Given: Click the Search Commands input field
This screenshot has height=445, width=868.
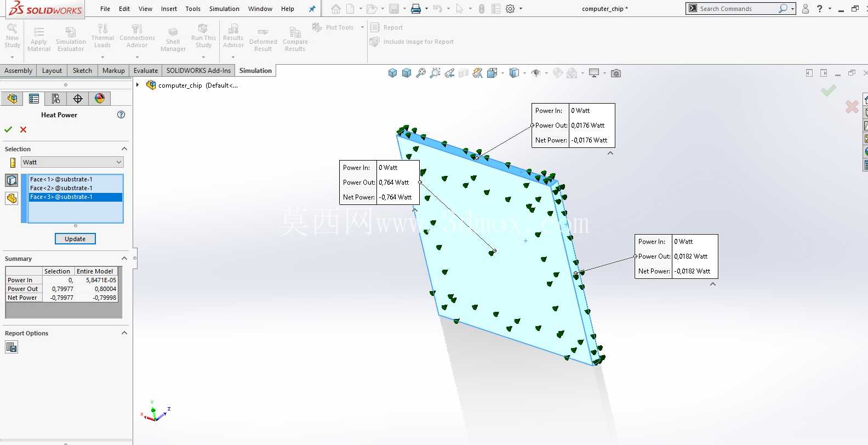Looking at the screenshot, I should tap(737, 9).
